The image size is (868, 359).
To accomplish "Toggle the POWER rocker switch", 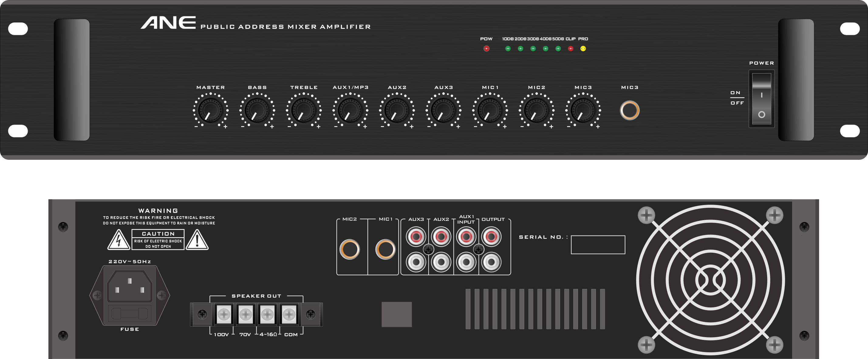I will 761,99.
